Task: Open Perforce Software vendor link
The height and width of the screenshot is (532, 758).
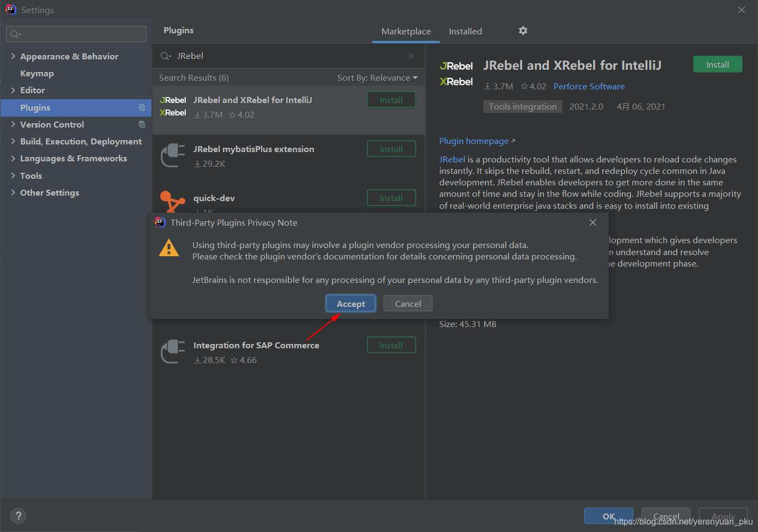Action: pos(589,86)
